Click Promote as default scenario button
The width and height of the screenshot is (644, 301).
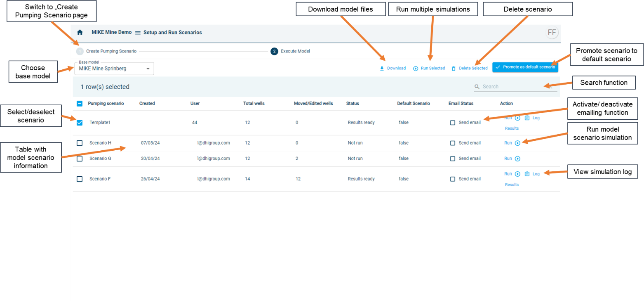point(525,67)
